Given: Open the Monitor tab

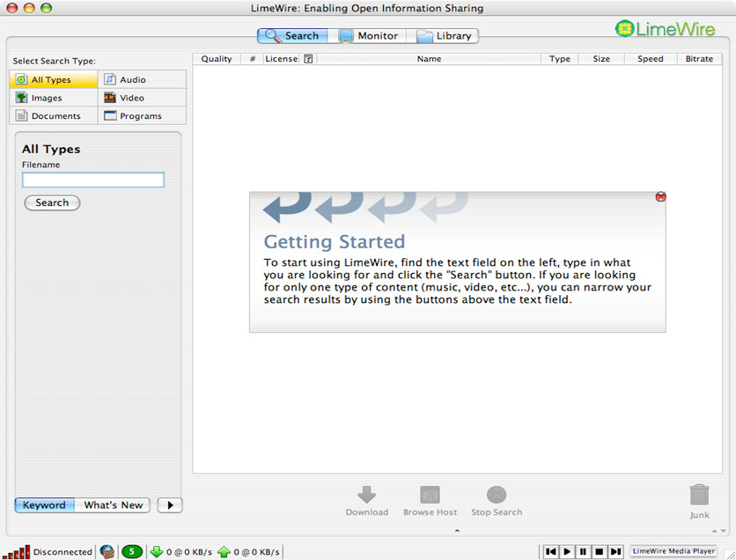Looking at the screenshot, I should 367,36.
